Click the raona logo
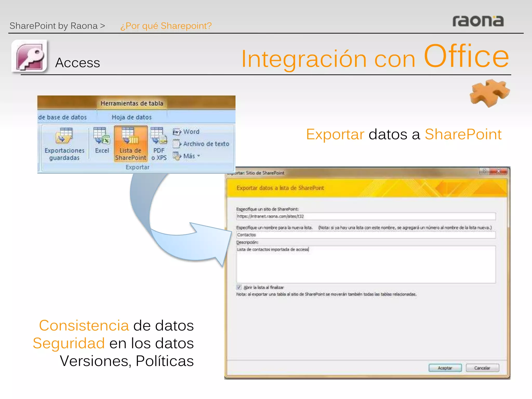532x399 pixels. 478,21
